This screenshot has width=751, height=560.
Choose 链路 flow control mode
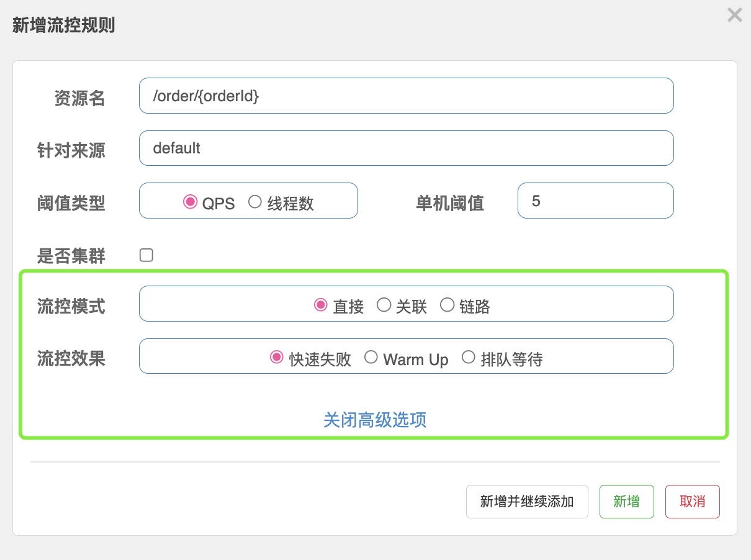coord(447,305)
